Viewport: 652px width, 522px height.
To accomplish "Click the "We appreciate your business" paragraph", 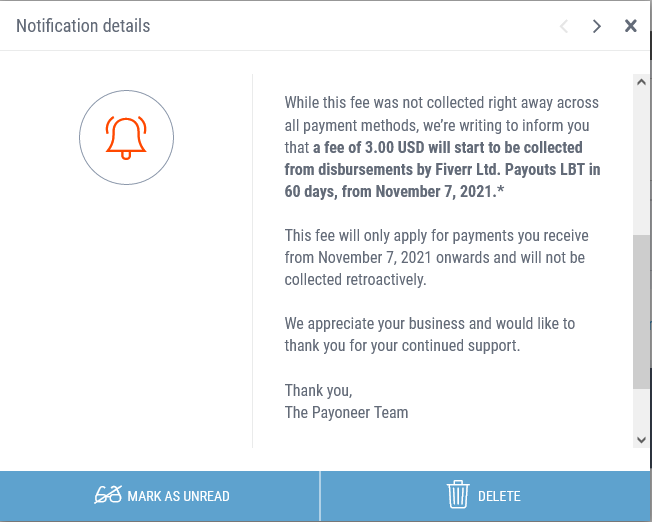I will coord(429,335).
